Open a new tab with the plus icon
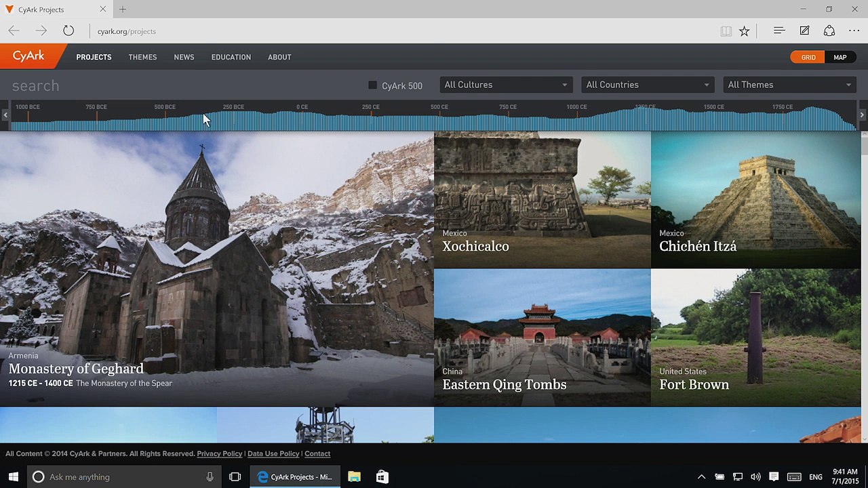The image size is (868, 488). 123,9
